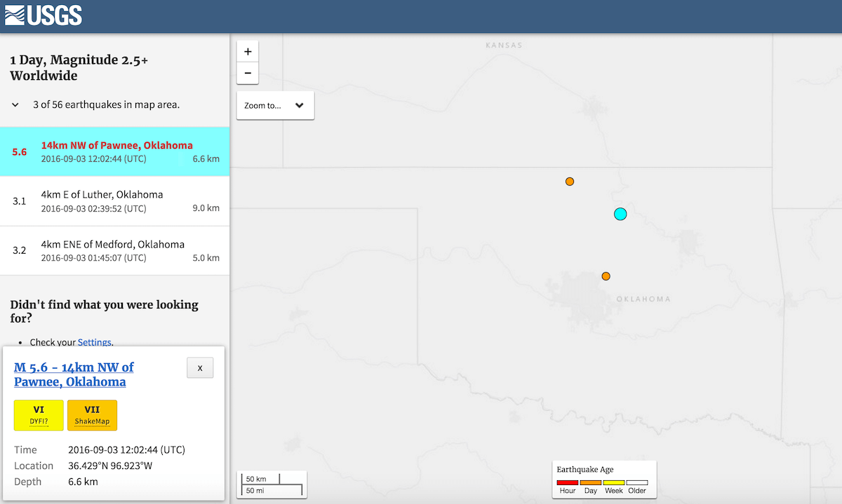
Task: Select the 5.6 Pawnee, Oklahoma earthquake entry
Action: click(x=115, y=151)
